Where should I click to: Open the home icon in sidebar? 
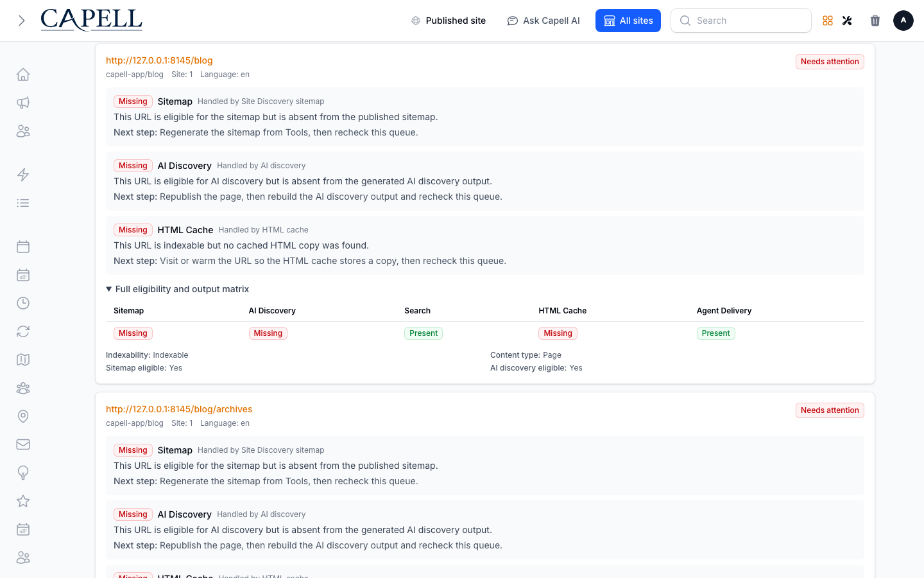coord(23,74)
